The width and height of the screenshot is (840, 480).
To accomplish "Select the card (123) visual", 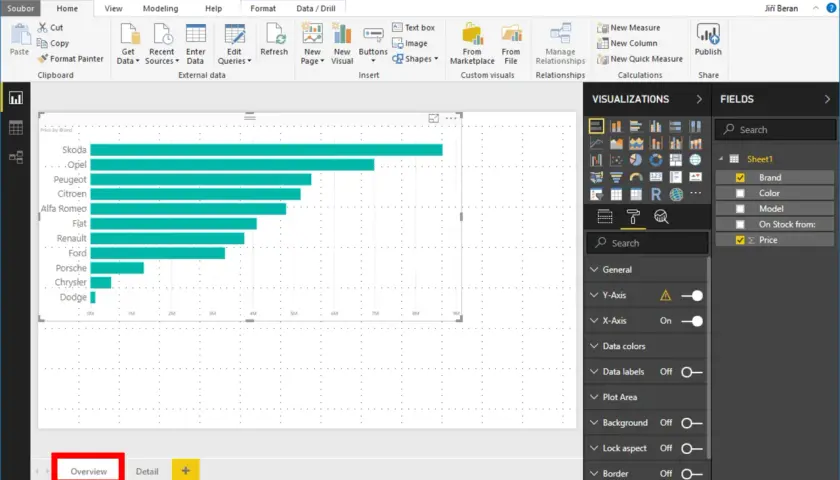I will pyautogui.click(x=656, y=177).
